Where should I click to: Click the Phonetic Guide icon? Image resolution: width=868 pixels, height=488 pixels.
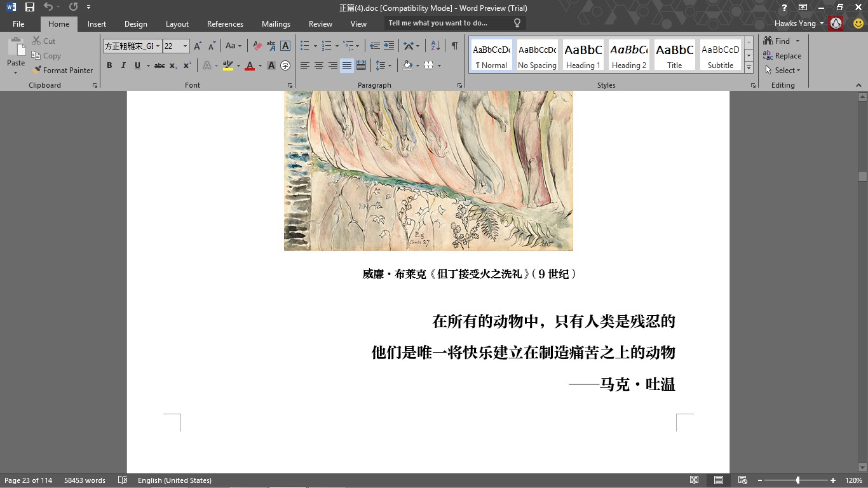pos(271,46)
